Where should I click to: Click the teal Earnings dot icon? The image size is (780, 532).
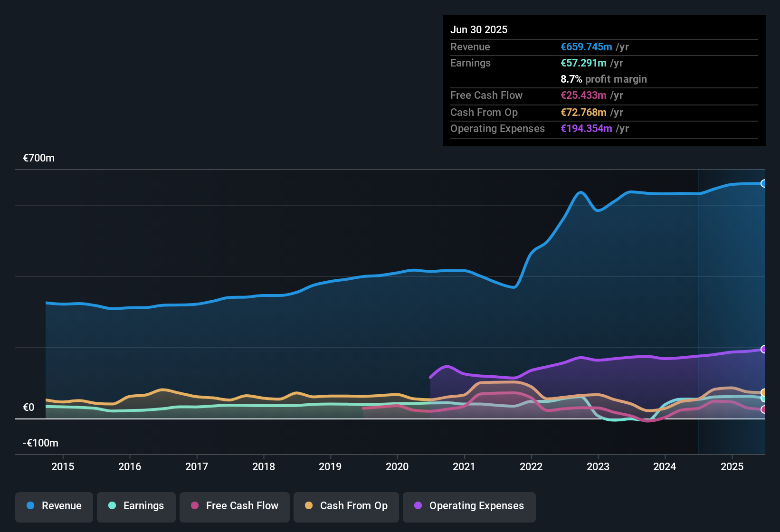112,506
